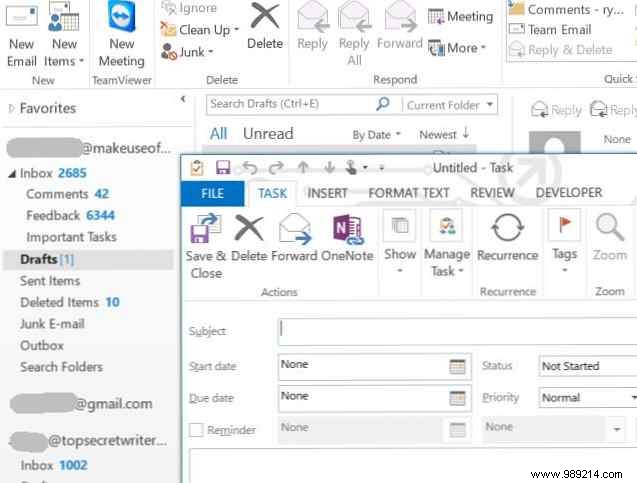Click the large Delete icon in main ribbon
Image resolution: width=637 pixels, height=483 pixels.
265,16
